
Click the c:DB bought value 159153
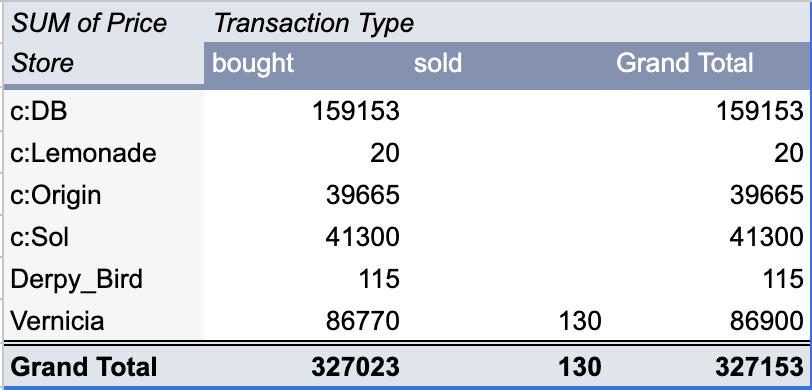pyautogui.click(x=356, y=111)
